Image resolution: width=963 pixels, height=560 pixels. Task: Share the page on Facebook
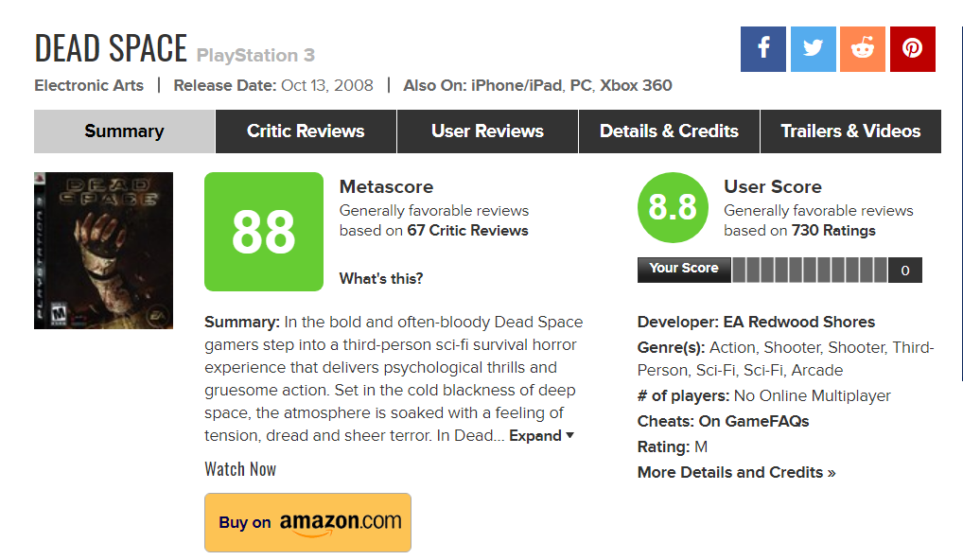[763, 49]
